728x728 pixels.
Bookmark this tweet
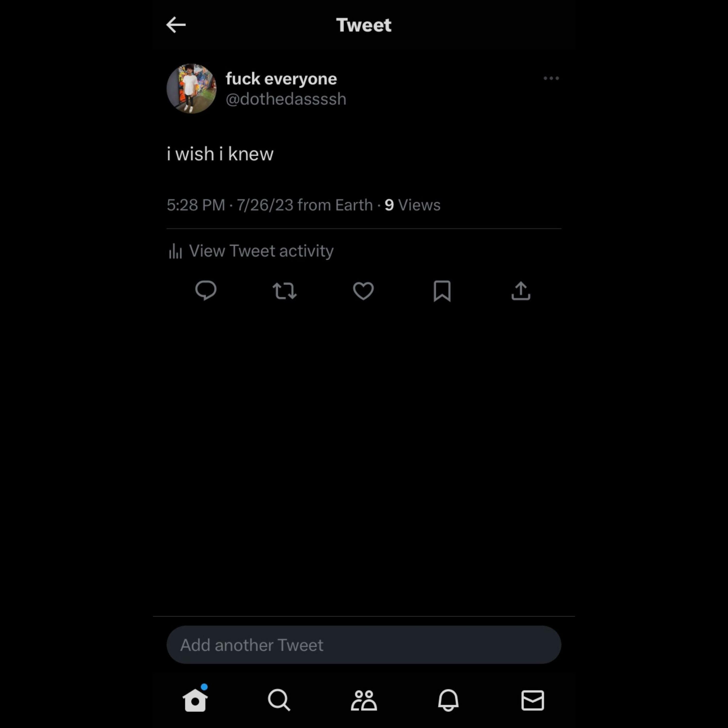(442, 291)
